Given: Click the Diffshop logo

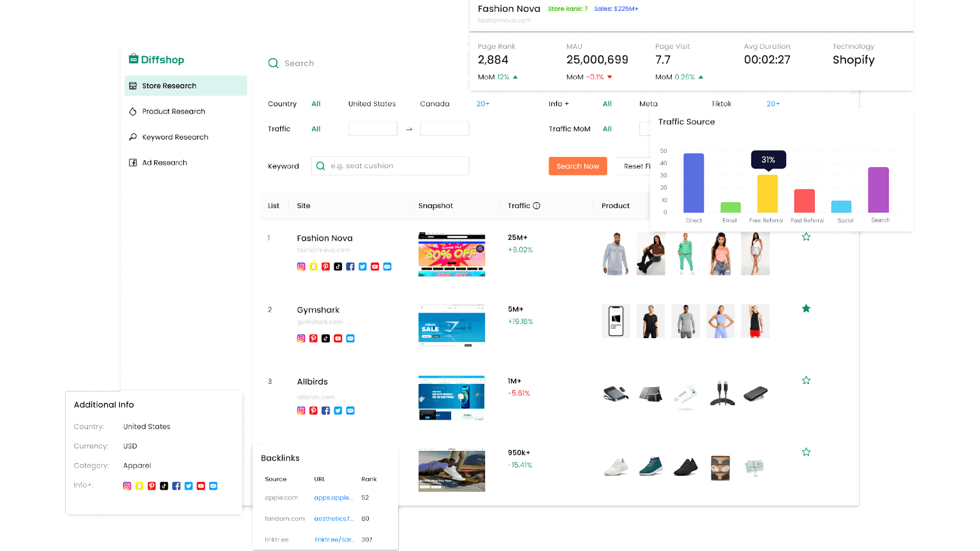Looking at the screenshot, I should pyautogui.click(x=156, y=59).
